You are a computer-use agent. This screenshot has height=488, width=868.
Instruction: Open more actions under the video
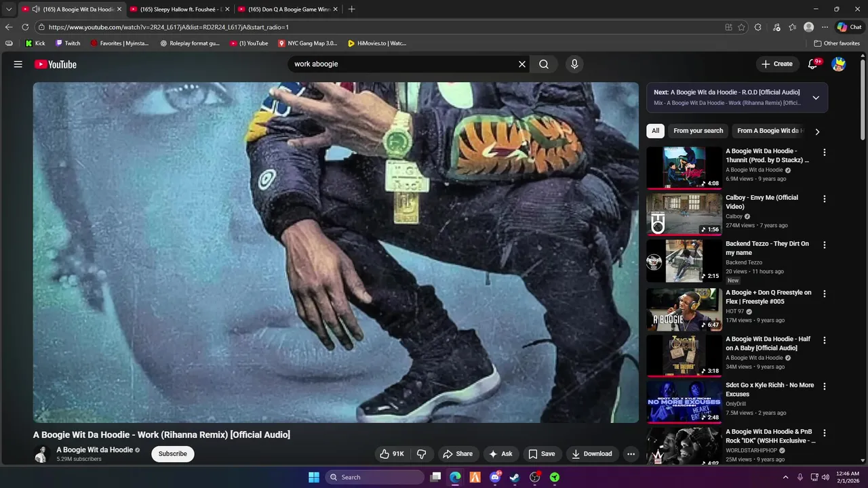coord(631,454)
